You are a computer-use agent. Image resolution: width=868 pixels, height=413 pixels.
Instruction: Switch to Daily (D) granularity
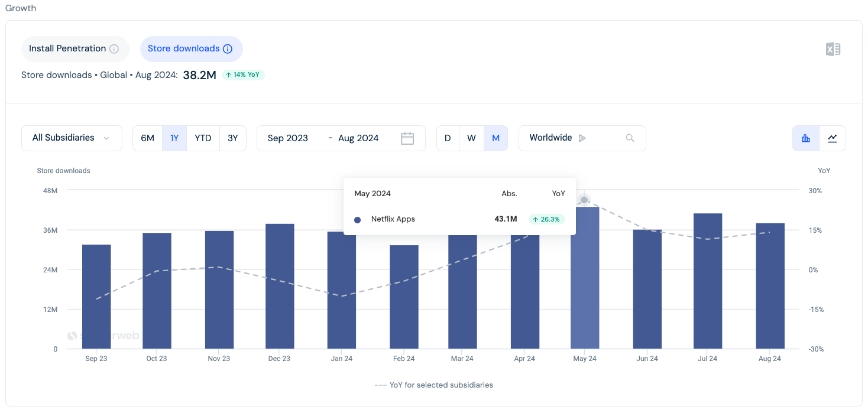pyautogui.click(x=448, y=138)
